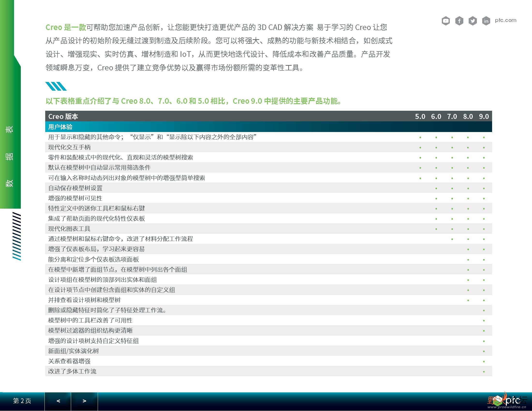The image size is (532, 411).
Task: Open the LinkedIn social icon
Action: click(x=486, y=21)
